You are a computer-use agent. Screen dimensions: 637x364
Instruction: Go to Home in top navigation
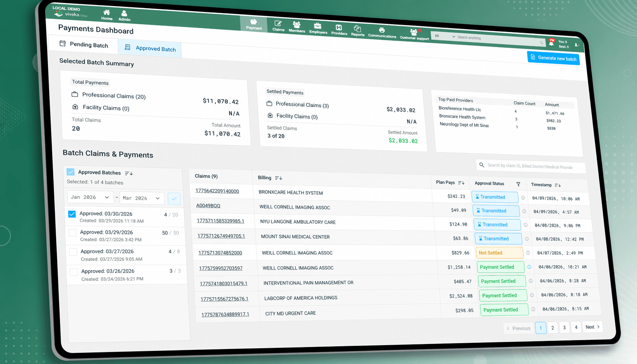pyautogui.click(x=107, y=15)
